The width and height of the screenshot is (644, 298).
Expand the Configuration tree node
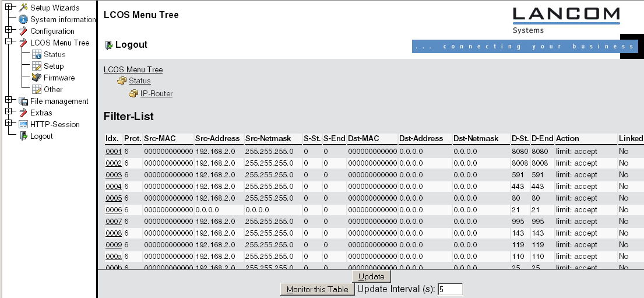click(x=8, y=30)
